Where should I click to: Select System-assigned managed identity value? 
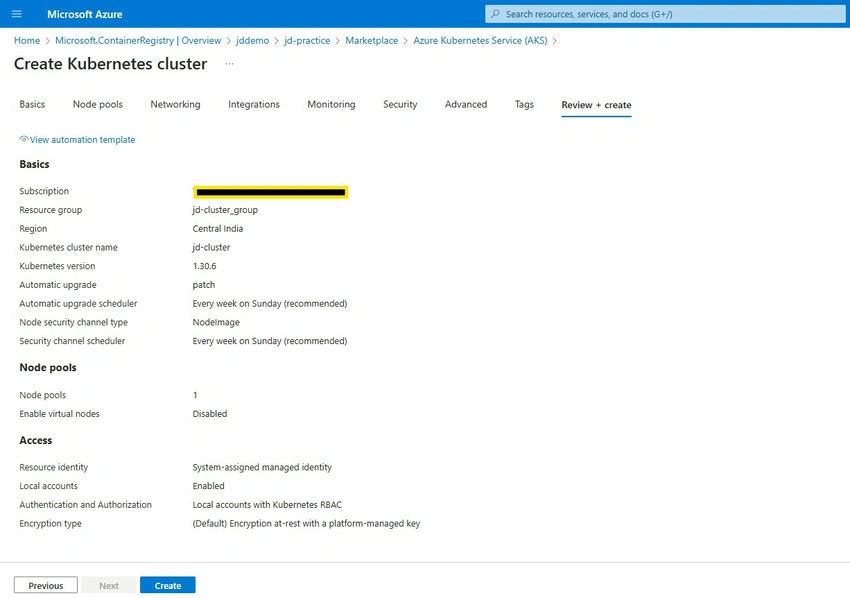[x=262, y=467]
